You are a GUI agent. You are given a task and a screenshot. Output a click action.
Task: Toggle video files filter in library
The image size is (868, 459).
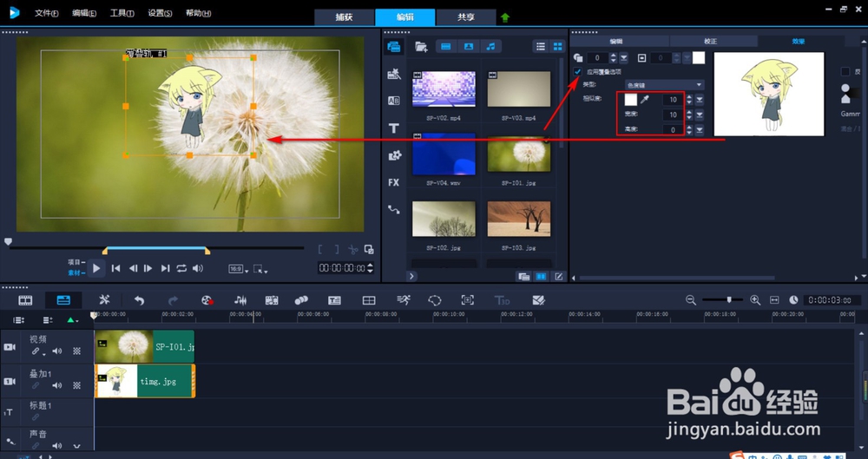point(446,47)
